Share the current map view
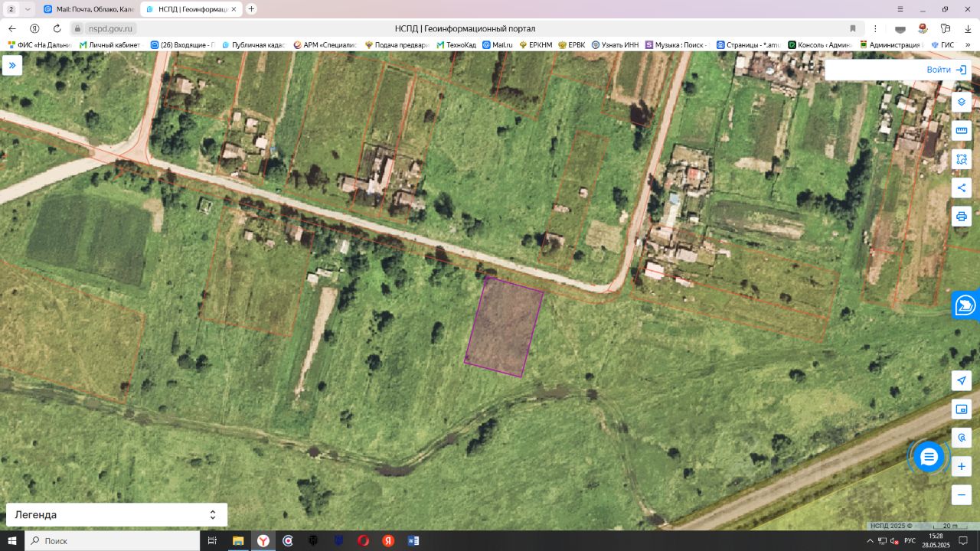This screenshot has width=980, height=551. pos(962,188)
